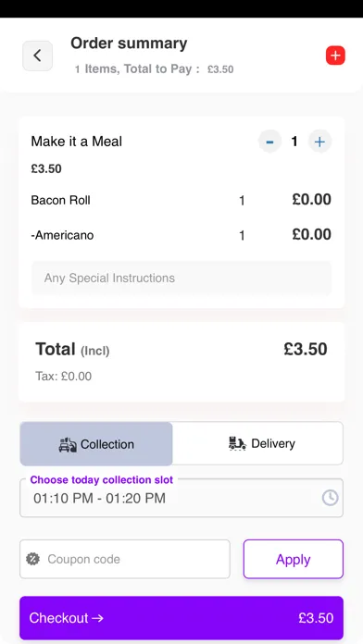
Task: Open the collection slot time dropdown
Action: click(x=181, y=498)
